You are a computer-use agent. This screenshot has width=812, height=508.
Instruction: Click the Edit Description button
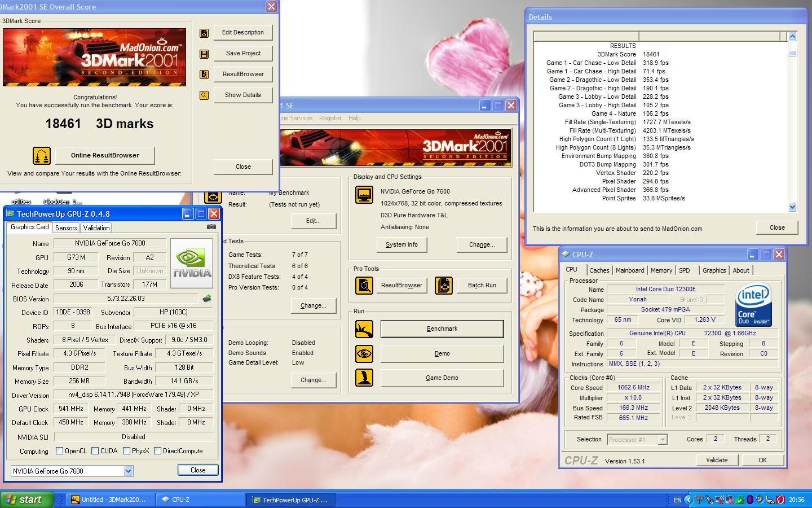pyautogui.click(x=243, y=33)
